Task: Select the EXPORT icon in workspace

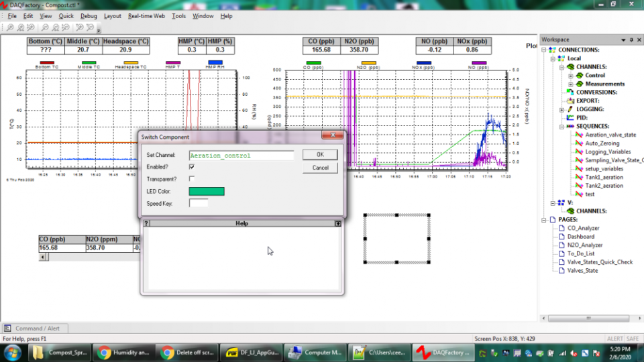Action: [570, 101]
